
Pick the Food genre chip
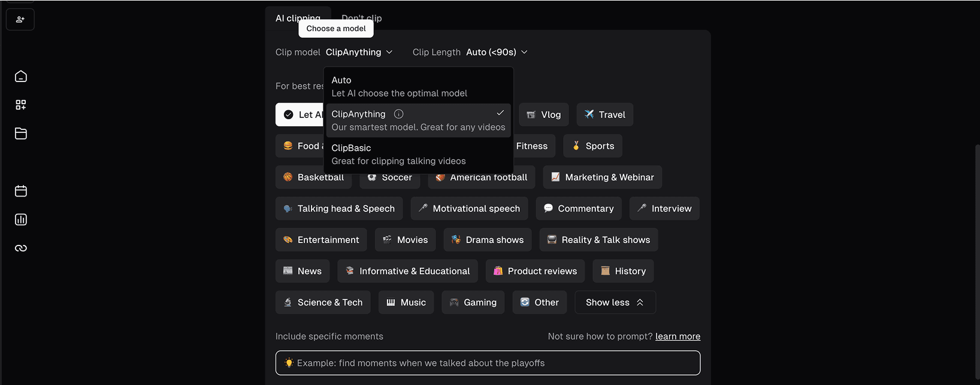tap(300, 146)
